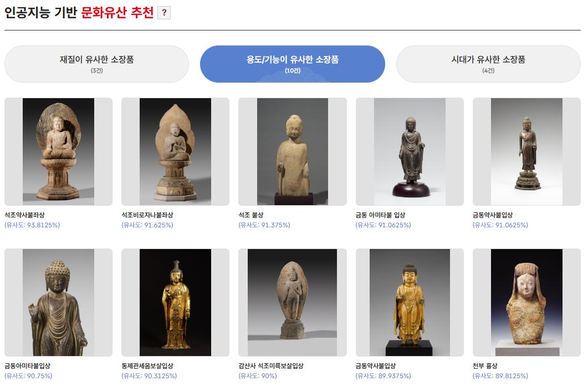The width and height of the screenshot is (588, 386).
Task: Open 석조약사불좌상 thumbnail image
Action: [x=59, y=151]
